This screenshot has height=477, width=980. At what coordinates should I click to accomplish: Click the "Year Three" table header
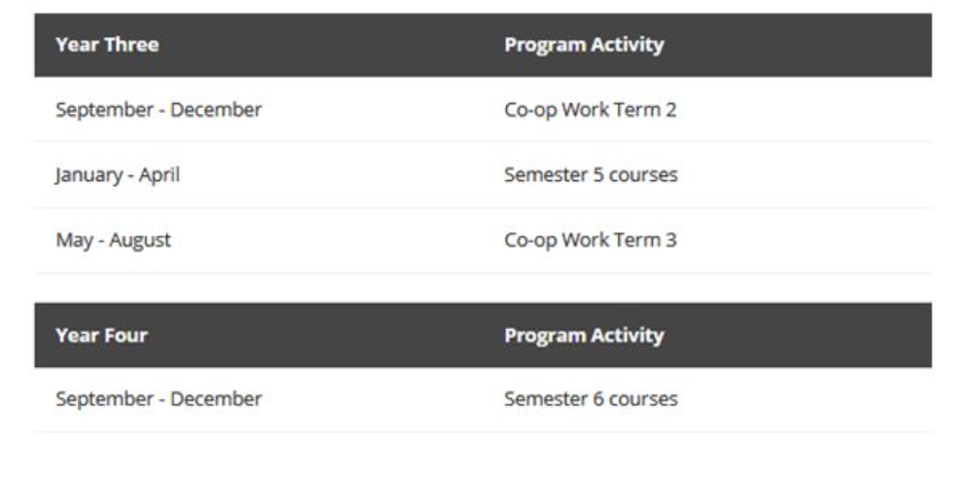[x=107, y=45]
